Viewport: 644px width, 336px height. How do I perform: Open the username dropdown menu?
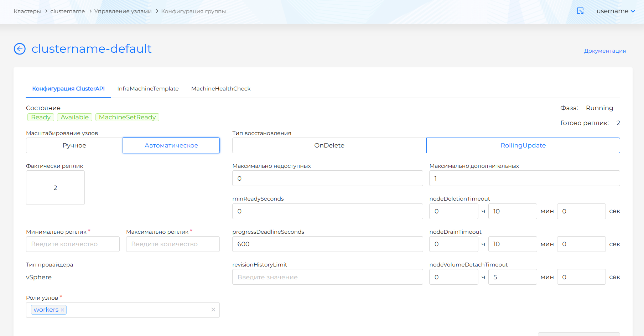click(616, 11)
